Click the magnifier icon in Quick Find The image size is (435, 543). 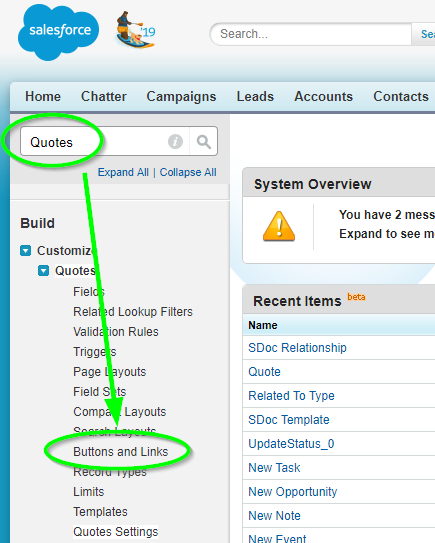204,141
